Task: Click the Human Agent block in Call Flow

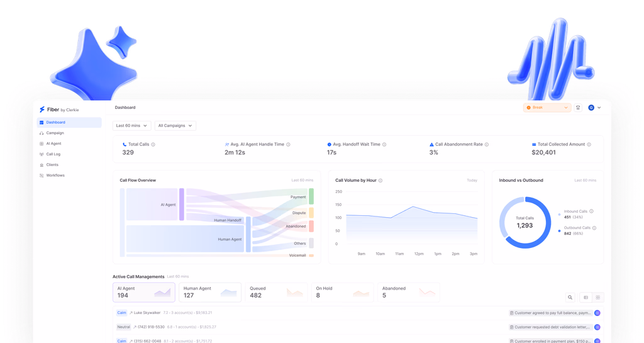Action: (x=186, y=239)
